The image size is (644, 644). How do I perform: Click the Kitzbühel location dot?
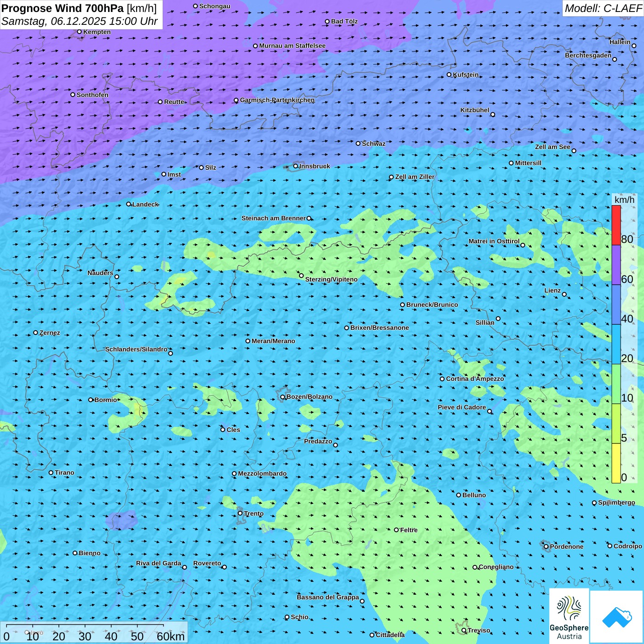pos(493,115)
